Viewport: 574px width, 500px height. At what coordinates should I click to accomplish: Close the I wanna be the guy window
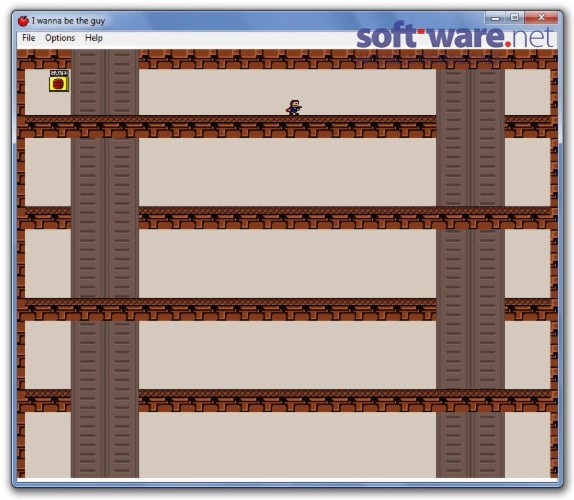coord(542,18)
